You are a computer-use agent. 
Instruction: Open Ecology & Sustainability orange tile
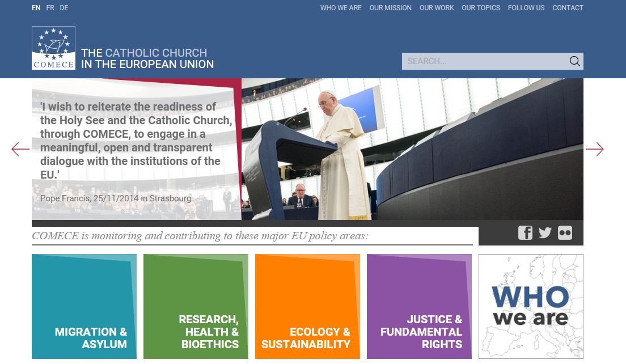pos(307,307)
